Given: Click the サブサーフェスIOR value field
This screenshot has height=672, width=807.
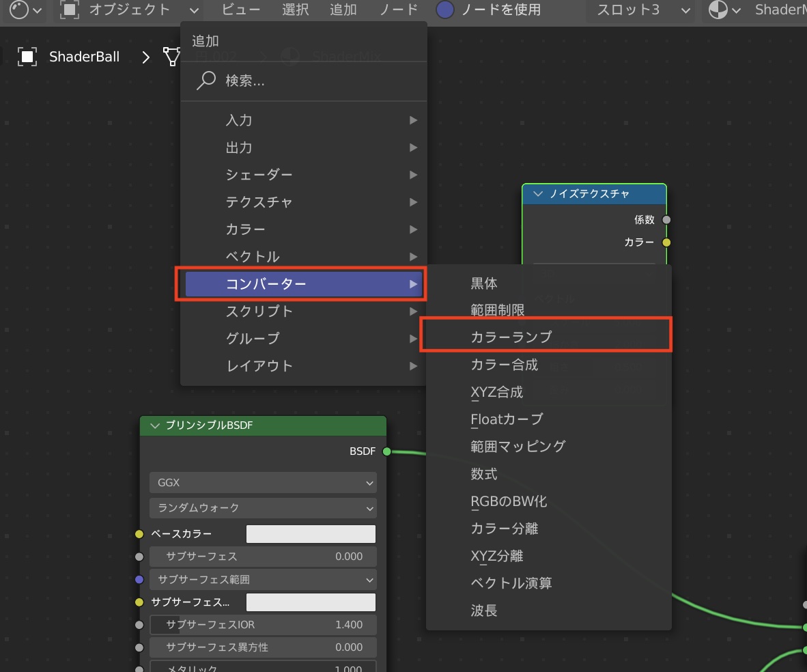Looking at the screenshot, I should pyautogui.click(x=262, y=625).
